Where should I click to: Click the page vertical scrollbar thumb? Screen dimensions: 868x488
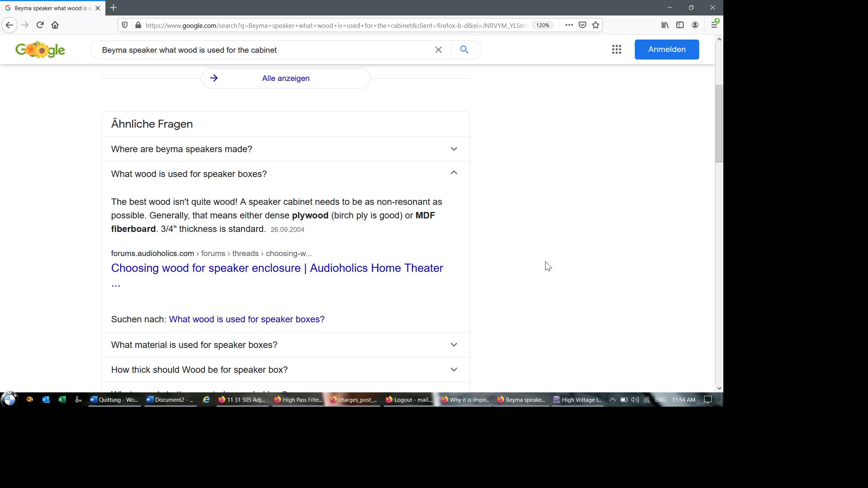719,124
